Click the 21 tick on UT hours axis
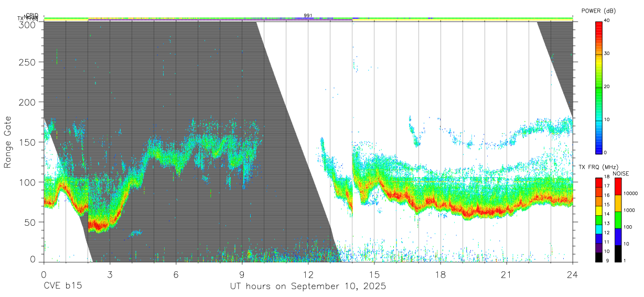Screen dimensions: 644x297 [507, 274]
